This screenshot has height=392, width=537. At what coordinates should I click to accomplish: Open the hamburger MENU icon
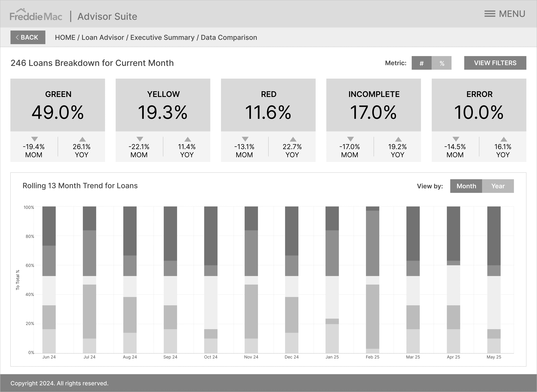490,14
